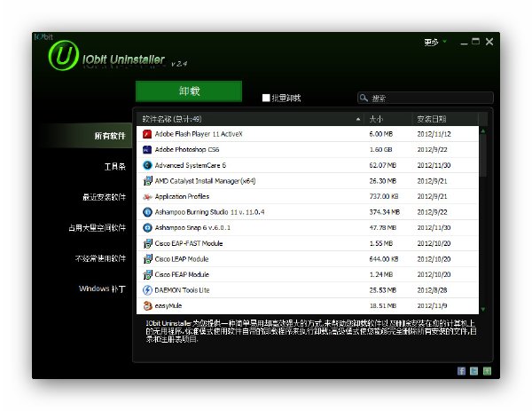Select Cisco LEAP Module name
The width and height of the screenshot is (532, 411).
tap(182, 259)
